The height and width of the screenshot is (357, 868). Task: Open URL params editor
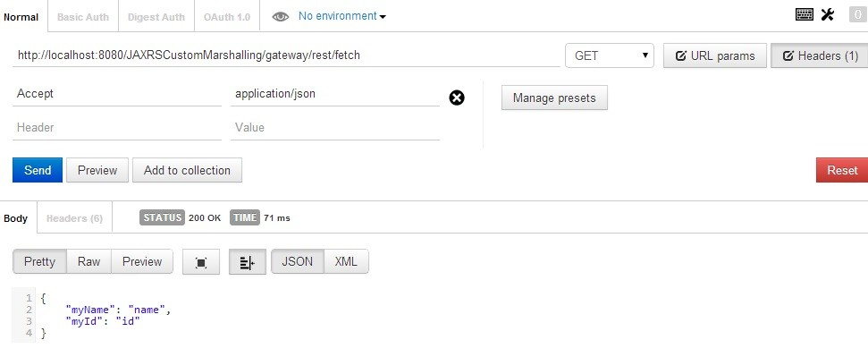click(x=715, y=55)
